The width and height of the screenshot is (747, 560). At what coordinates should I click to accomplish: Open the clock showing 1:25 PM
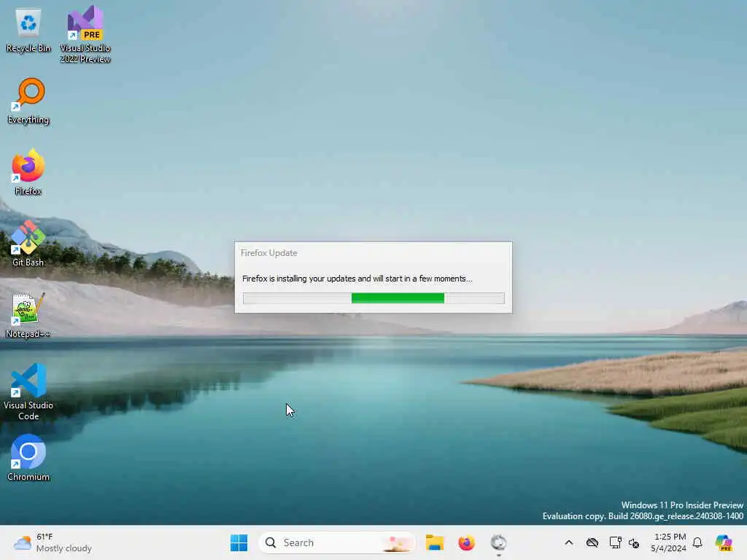pos(669,542)
